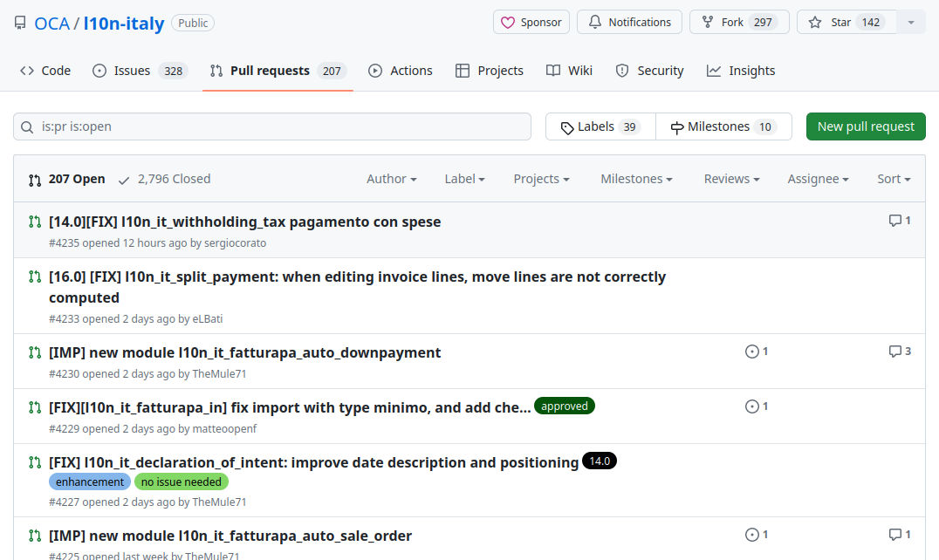Screen dimensions: 939x560
Task: Expand the Star lists dropdown arrow
Action: [x=911, y=22]
